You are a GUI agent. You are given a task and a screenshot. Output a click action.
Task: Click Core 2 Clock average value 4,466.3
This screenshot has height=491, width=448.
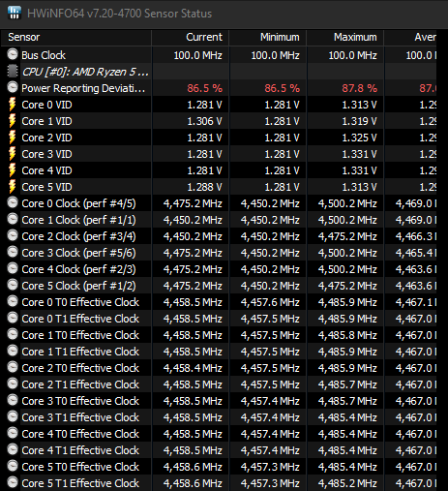(x=416, y=236)
